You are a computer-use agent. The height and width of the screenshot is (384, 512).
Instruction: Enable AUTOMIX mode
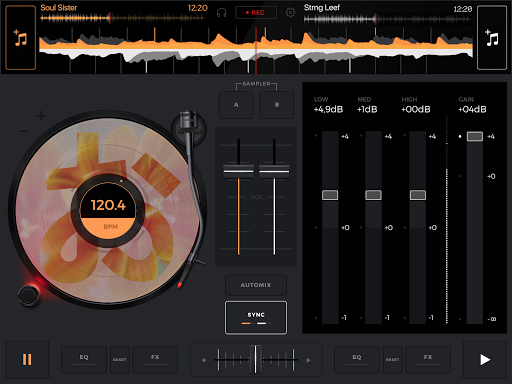256,285
